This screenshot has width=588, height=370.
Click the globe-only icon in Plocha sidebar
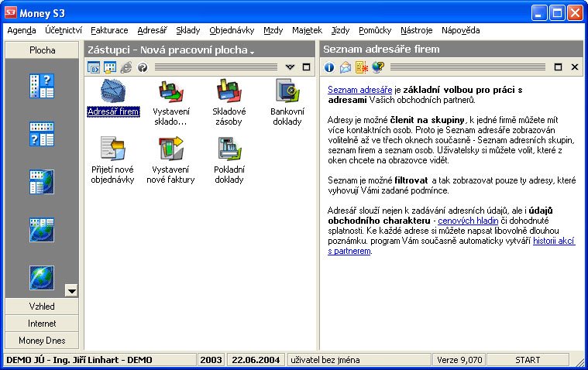click(42, 278)
